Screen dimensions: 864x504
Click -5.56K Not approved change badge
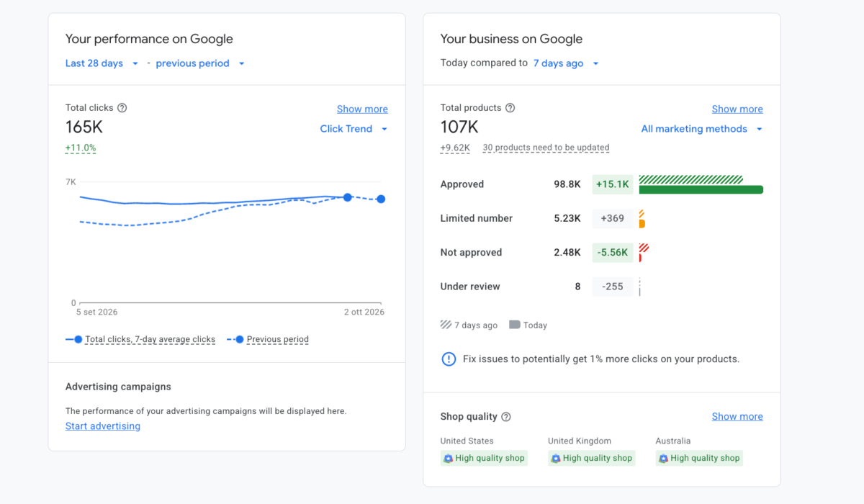613,253
